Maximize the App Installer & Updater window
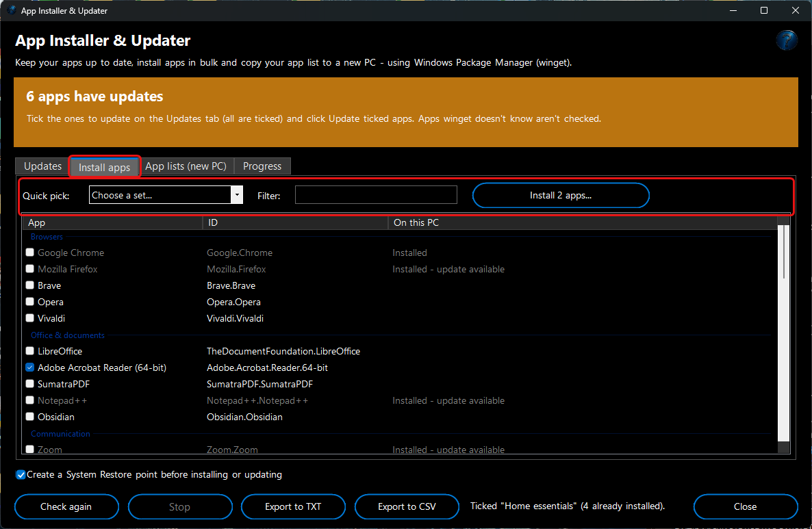Screen dimensions: 812x529 click(x=764, y=10)
